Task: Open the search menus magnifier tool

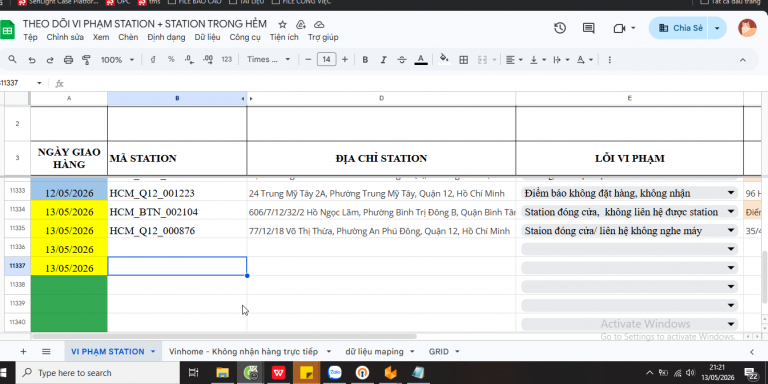Action: [x=12, y=59]
